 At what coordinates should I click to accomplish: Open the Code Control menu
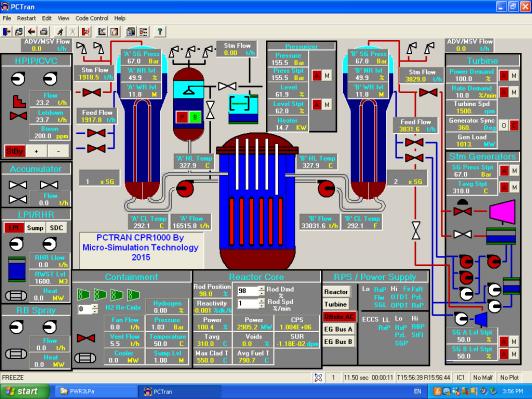pos(92,18)
